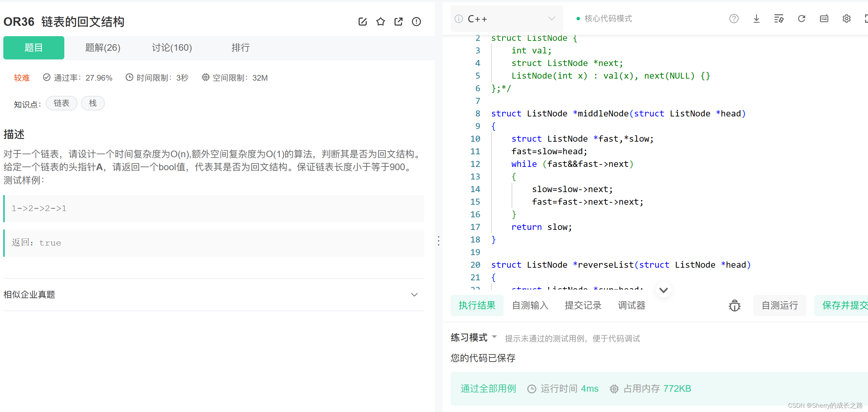
Task: Open the help question mark icon
Action: coord(733,19)
